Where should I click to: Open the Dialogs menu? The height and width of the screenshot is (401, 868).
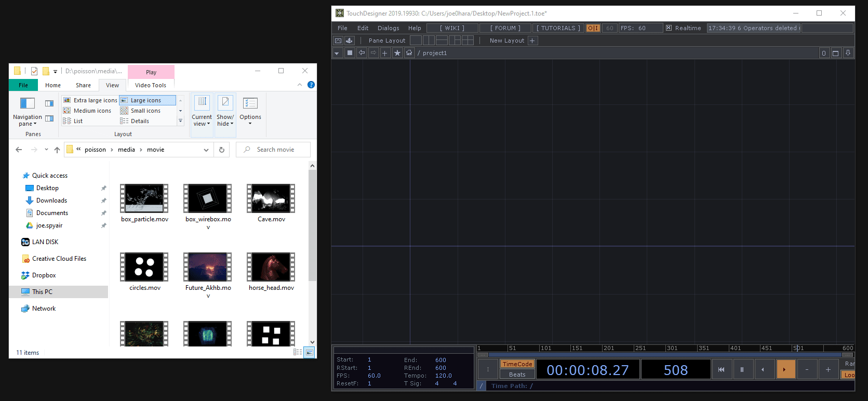(388, 28)
